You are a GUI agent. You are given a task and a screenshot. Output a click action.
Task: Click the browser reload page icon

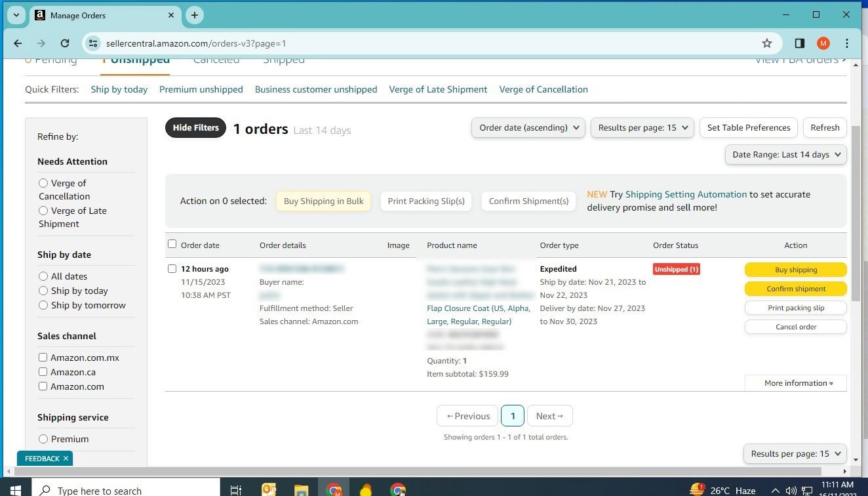click(x=65, y=43)
